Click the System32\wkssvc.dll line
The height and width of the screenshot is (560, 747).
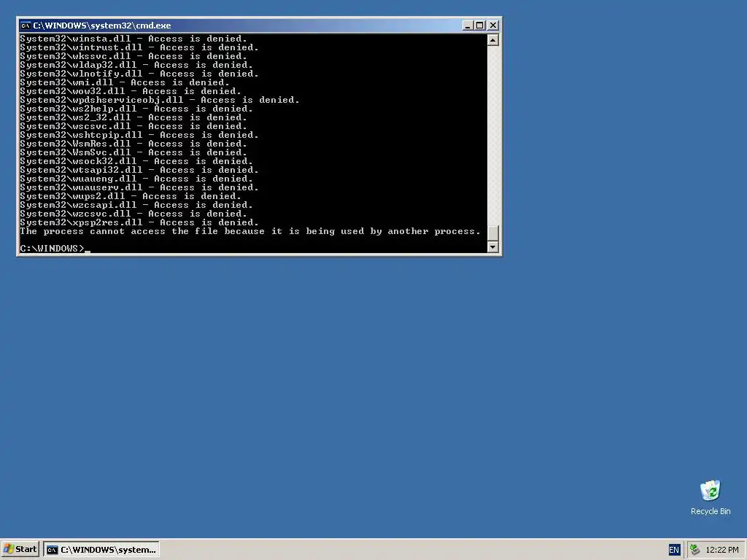133,56
